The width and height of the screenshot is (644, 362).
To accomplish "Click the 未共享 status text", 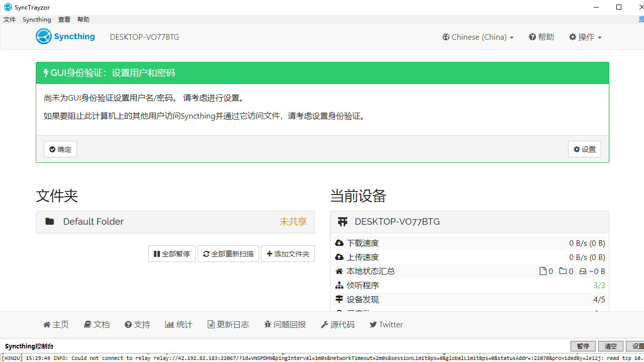I will click(293, 222).
